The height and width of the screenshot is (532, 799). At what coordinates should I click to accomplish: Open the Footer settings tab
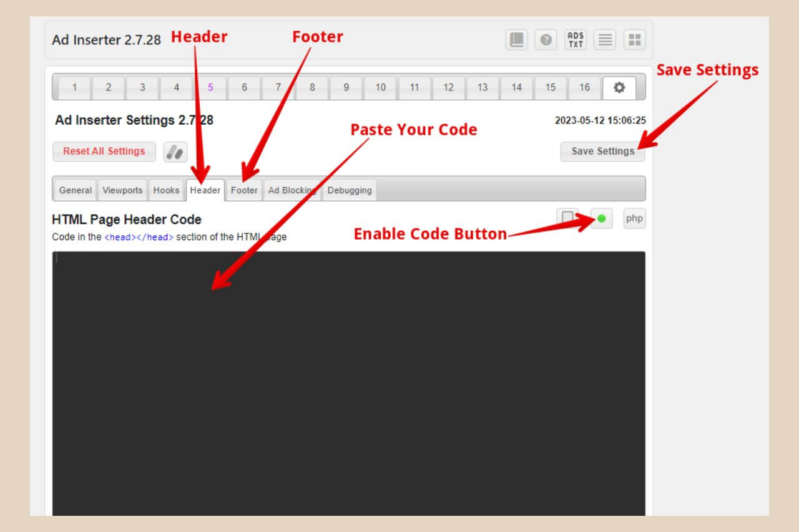244,190
